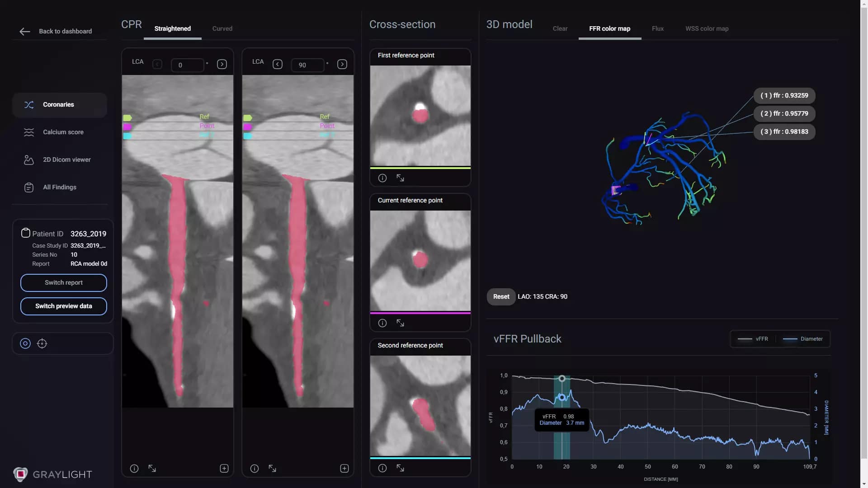This screenshot has width=868, height=488.
Task: Click the next angle chevron on the 90-degree CPR view
Action: (343, 64)
